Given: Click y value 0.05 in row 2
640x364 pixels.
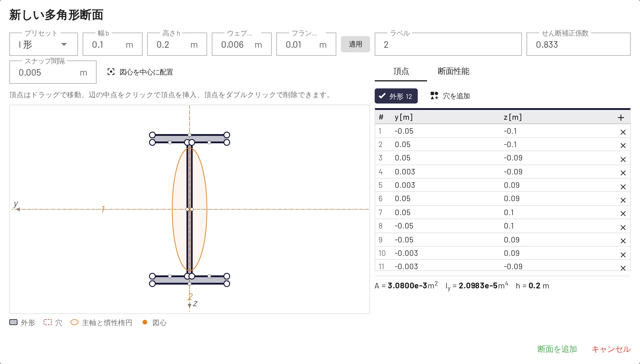Looking at the screenshot, I should coord(402,144).
